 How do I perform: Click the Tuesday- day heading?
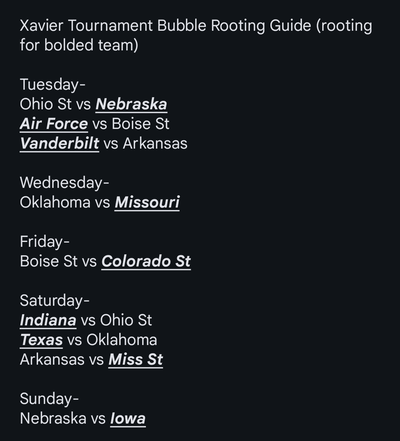[x=53, y=85]
